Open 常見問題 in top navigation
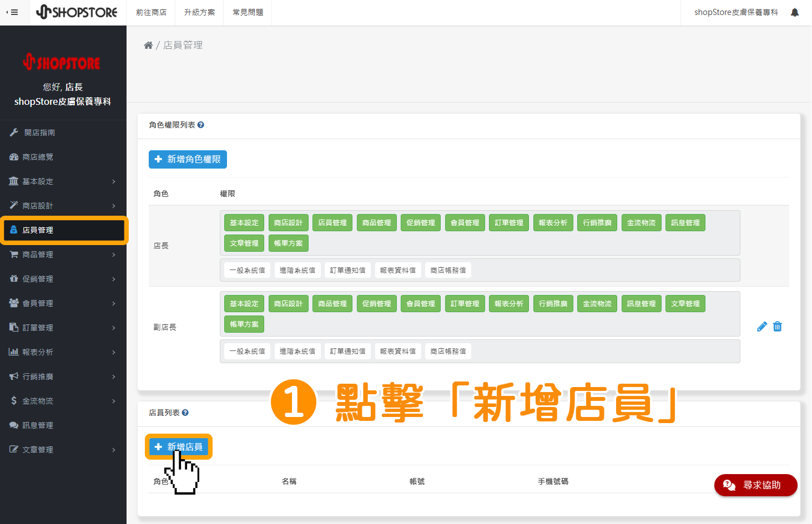 point(248,12)
